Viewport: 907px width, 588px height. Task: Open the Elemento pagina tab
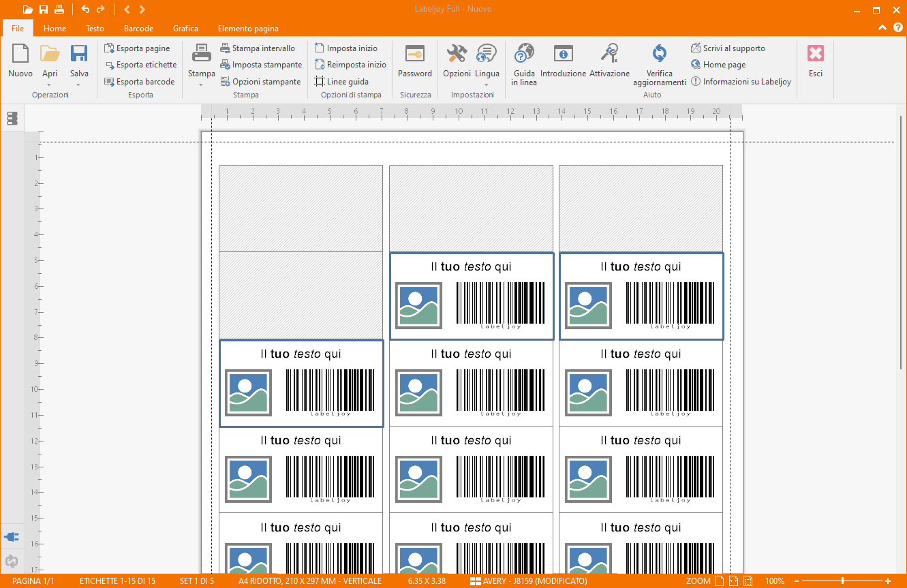point(248,29)
